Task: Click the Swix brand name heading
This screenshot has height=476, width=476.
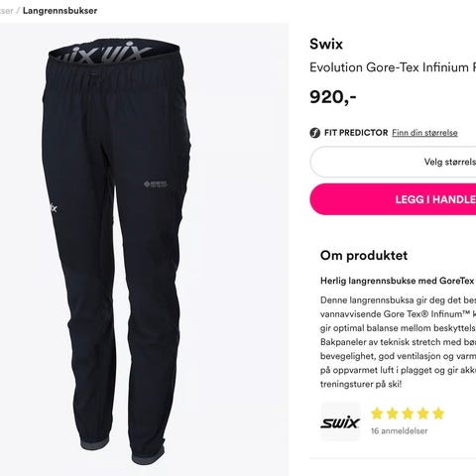Action: click(326, 45)
